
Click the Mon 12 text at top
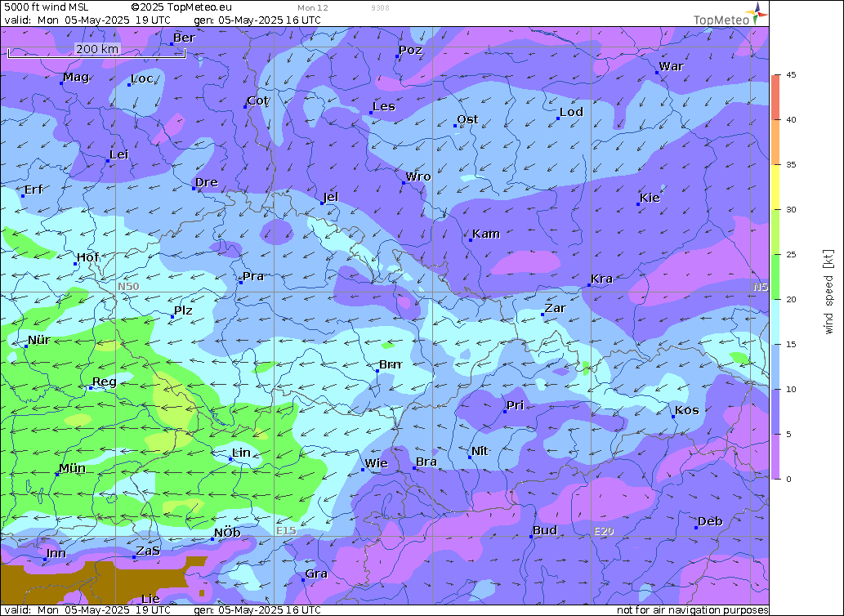click(313, 8)
